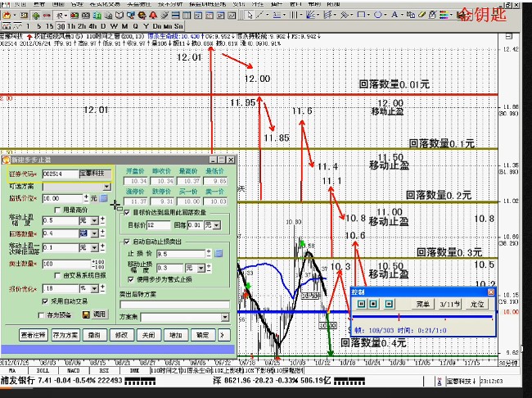Open the 可选方案 dropdown

107,187
